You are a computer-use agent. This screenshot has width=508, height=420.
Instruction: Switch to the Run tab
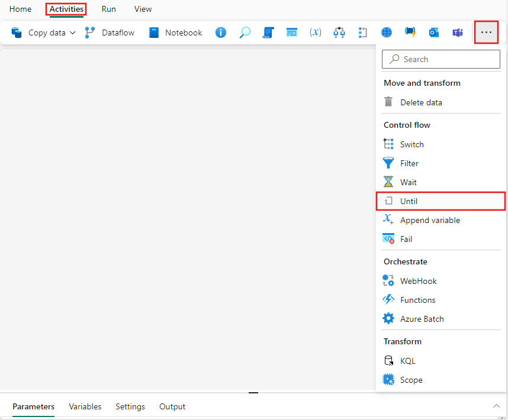108,9
